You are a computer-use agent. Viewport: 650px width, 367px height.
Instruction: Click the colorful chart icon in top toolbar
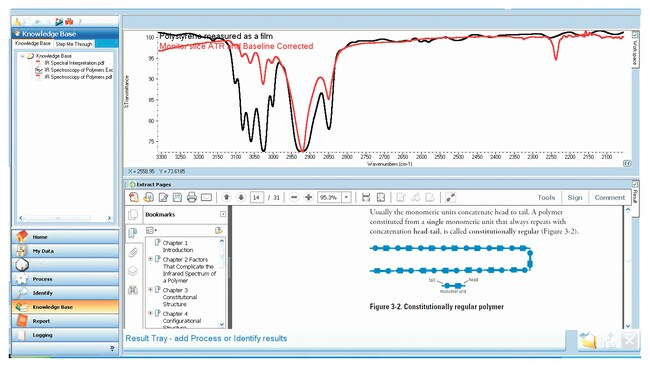click(59, 21)
